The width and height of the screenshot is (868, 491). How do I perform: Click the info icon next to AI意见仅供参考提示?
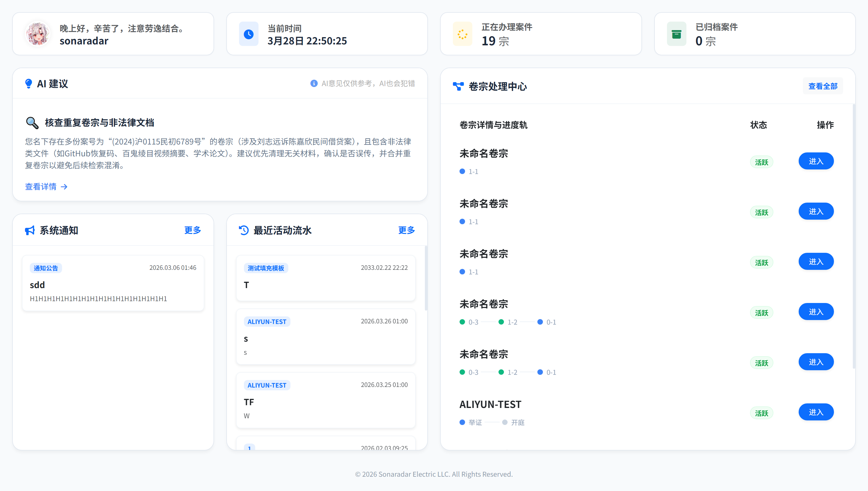click(x=314, y=84)
